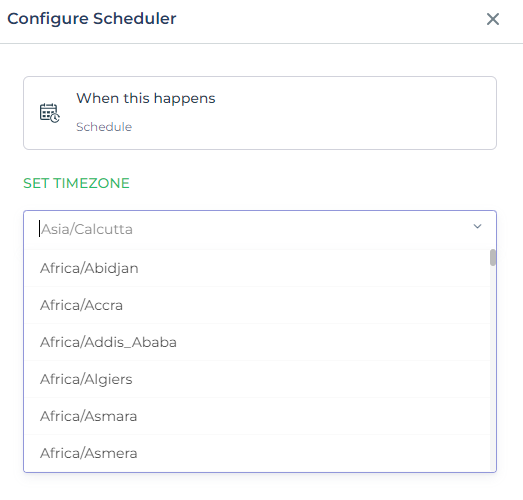Click the blank space below the timezone dropdown list
The width and height of the screenshot is (523, 500).
pyautogui.click(x=262, y=487)
